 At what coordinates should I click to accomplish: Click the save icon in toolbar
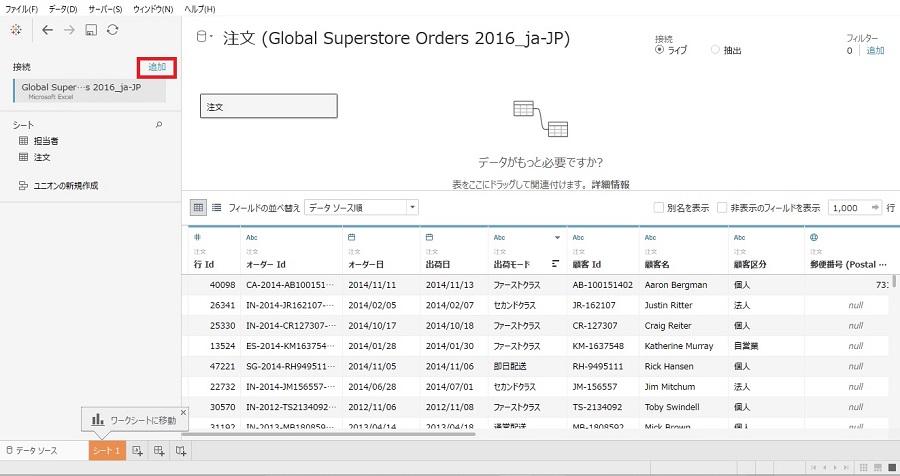tap(91, 30)
